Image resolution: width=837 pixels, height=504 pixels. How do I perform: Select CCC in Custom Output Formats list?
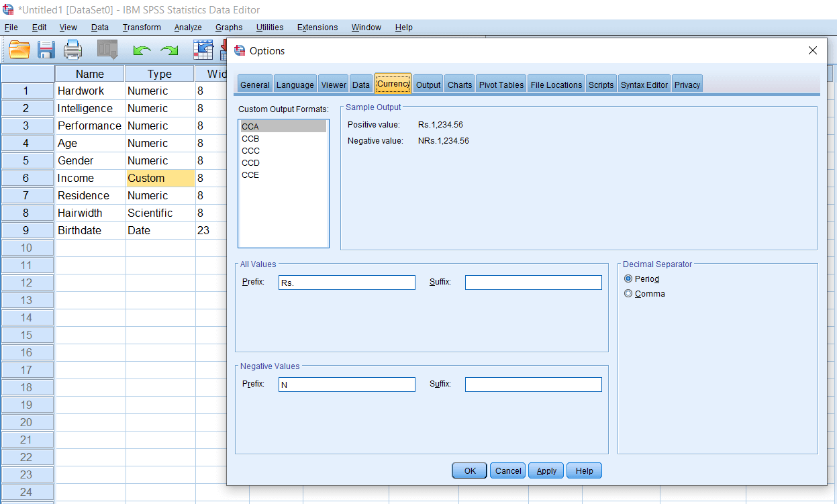[250, 151]
